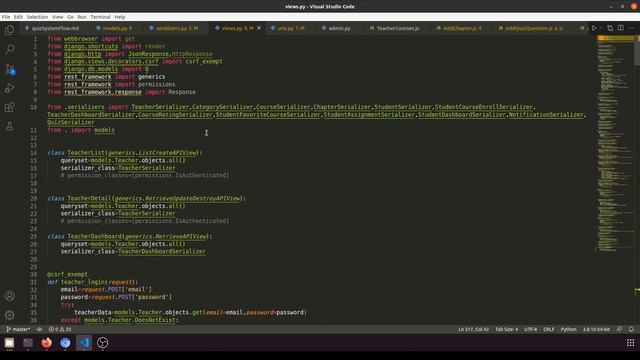Screen dimensions: 640x360
Task: Place cursor on line 25 TeacherDashboard class
Action: click(x=130, y=236)
